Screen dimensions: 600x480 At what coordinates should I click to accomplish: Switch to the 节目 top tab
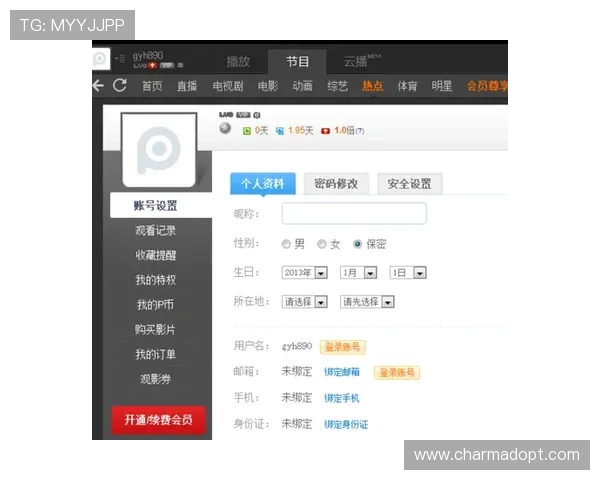(297, 62)
